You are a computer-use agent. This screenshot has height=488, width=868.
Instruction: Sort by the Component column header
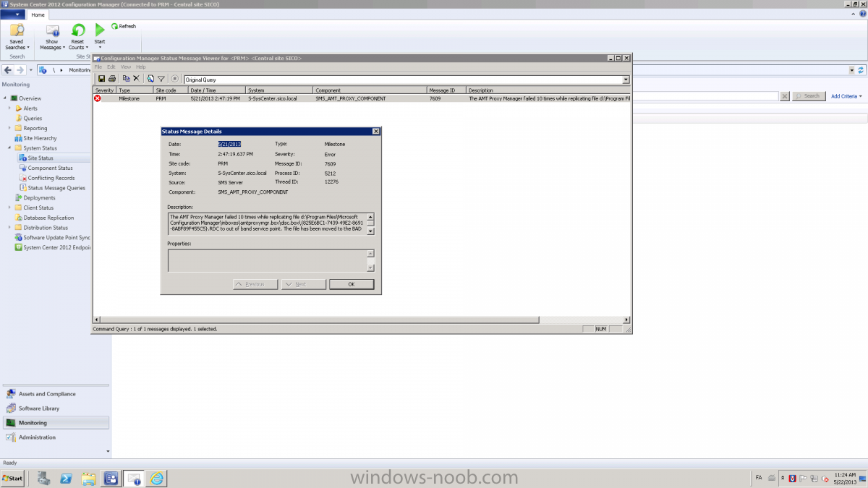[x=370, y=90]
